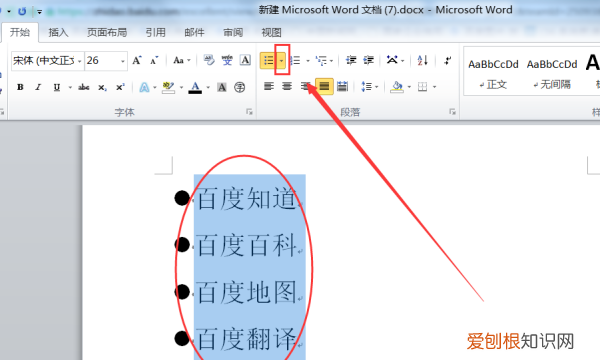Image resolution: width=600 pixels, height=360 pixels.
Task: Open the Asian layout dropdown arrow
Action: tap(403, 60)
